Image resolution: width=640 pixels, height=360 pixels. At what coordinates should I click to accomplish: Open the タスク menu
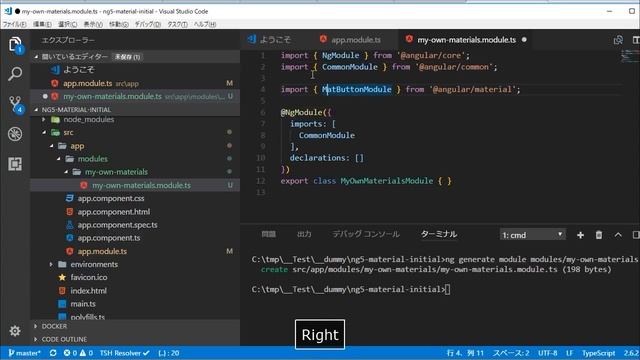[178, 24]
